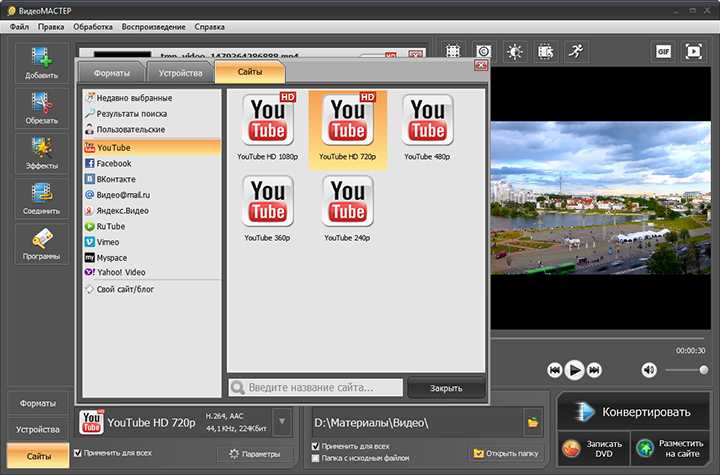Open the film rotate icon above preview

tap(545, 51)
